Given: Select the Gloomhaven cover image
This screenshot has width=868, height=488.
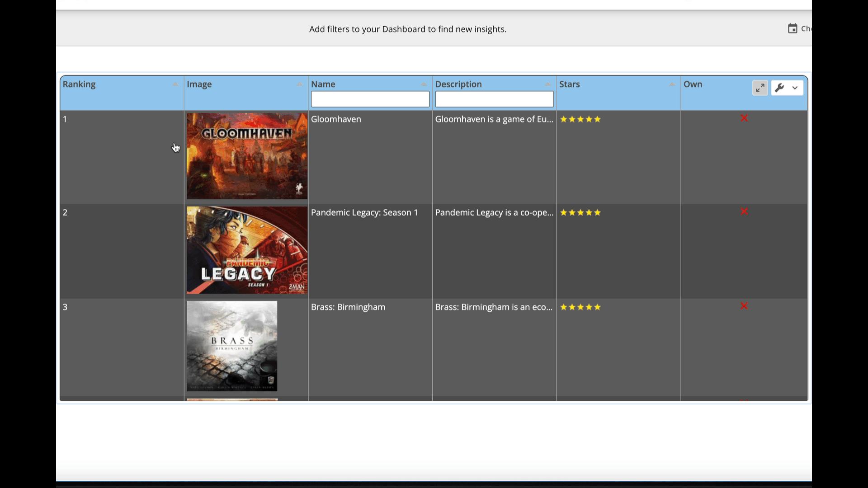Looking at the screenshot, I should point(247,156).
